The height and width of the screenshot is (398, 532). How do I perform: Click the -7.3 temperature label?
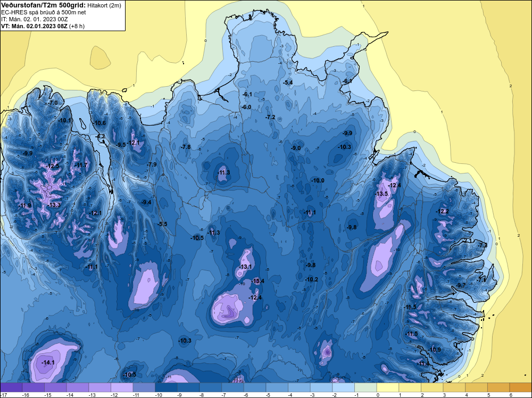click(483, 245)
